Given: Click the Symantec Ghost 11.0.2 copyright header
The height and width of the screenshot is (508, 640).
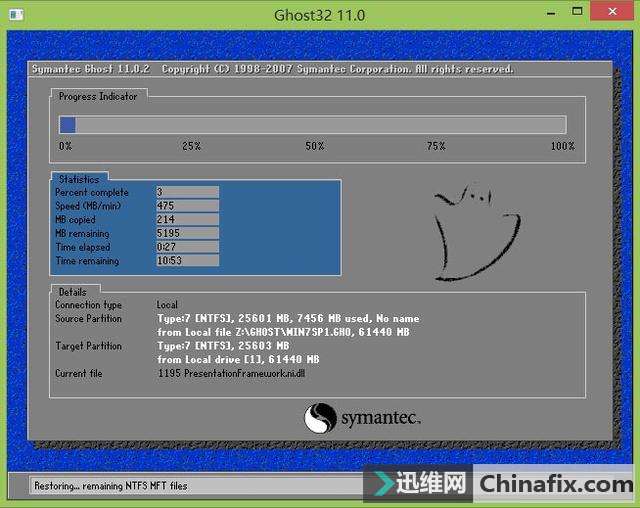Looking at the screenshot, I should pyautogui.click(x=273, y=69).
